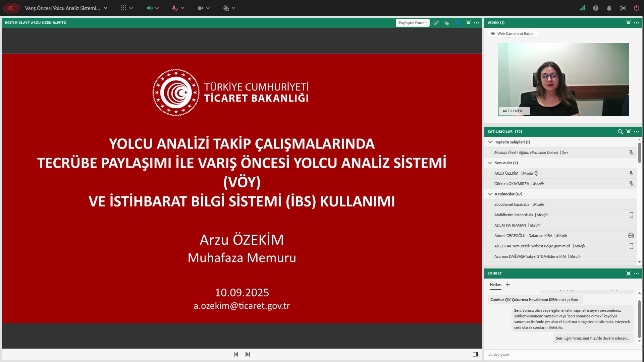Open microphone options dropdown arrow
Viewport: 644px width, 362px height.
[182, 8]
